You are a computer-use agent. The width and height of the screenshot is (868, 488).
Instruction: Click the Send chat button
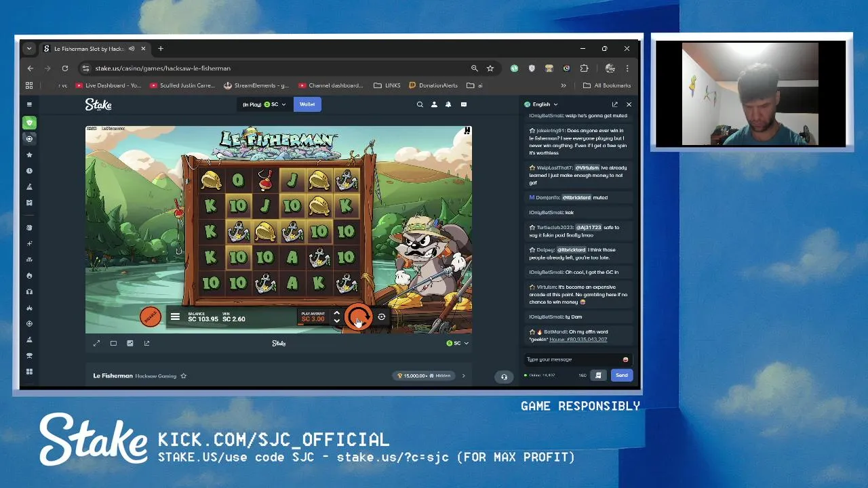(x=622, y=375)
